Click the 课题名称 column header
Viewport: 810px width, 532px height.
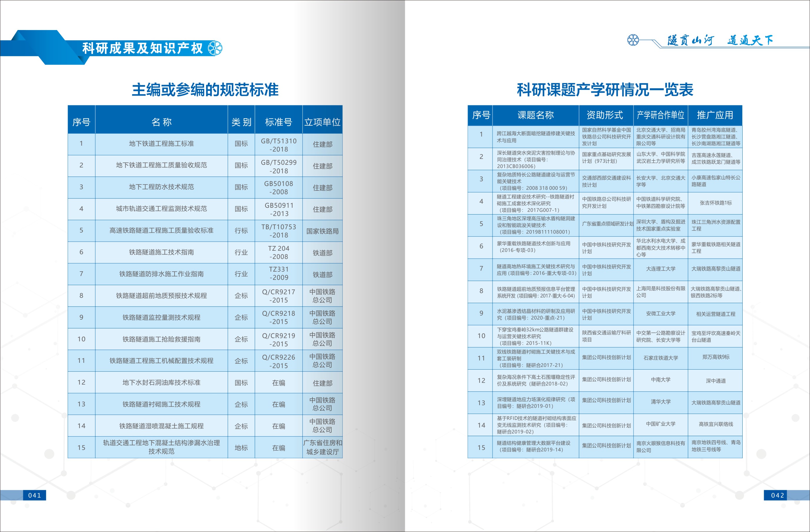(x=535, y=115)
